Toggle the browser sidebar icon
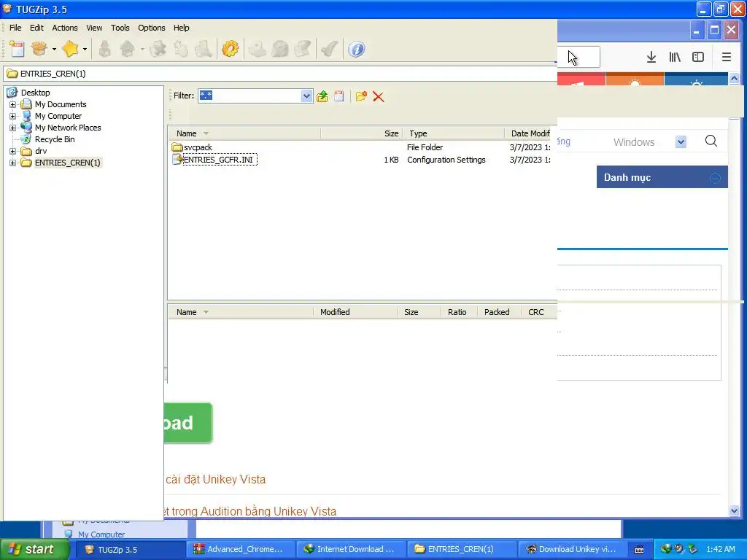This screenshot has width=747, height=560. point(698,57)
